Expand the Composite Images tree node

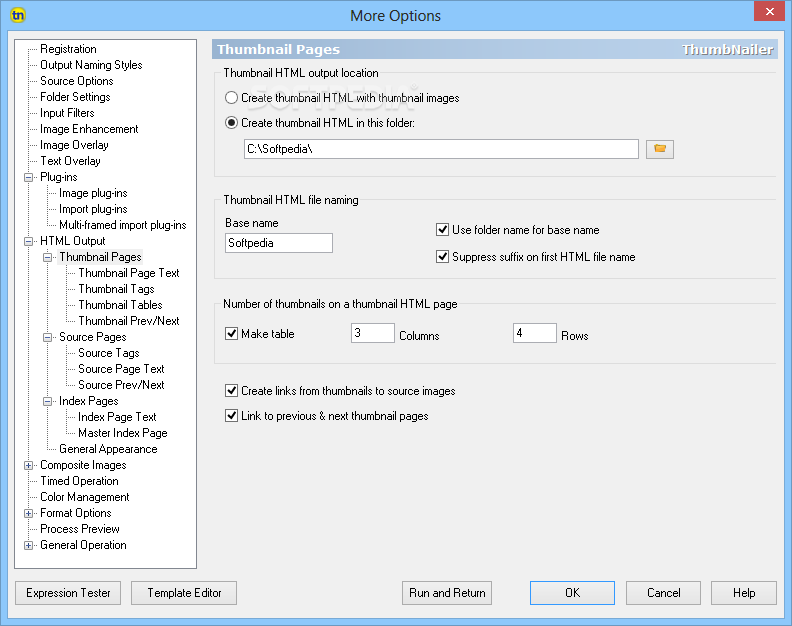point(29,465)
